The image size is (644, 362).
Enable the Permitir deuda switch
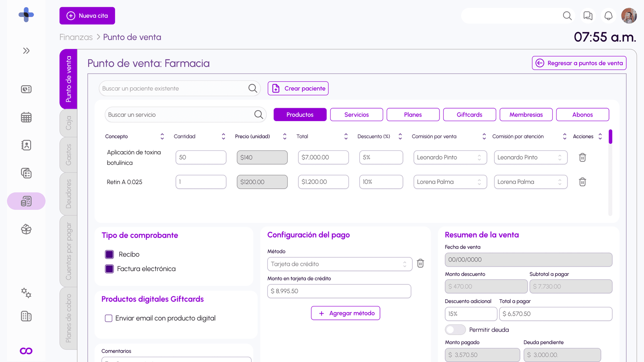pyautogui.click(x=455, y=330)
